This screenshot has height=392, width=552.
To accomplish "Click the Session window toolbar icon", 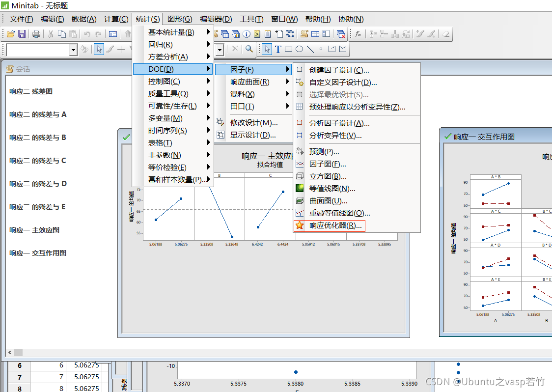I will (304, 34).
